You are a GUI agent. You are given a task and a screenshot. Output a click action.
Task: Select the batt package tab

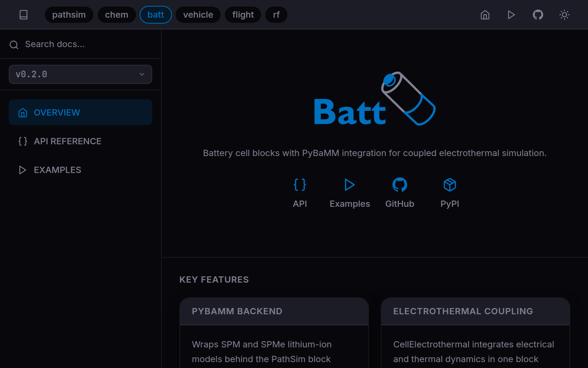(156, 15)
